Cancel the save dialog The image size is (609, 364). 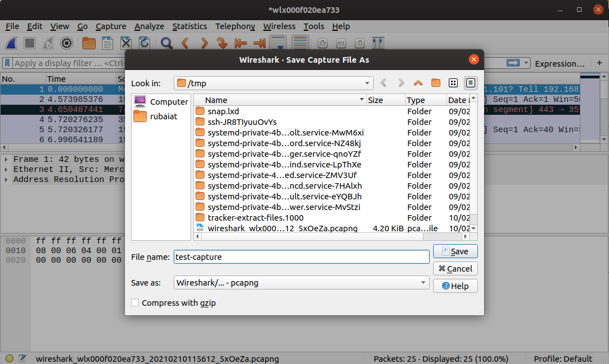(455, 268)
